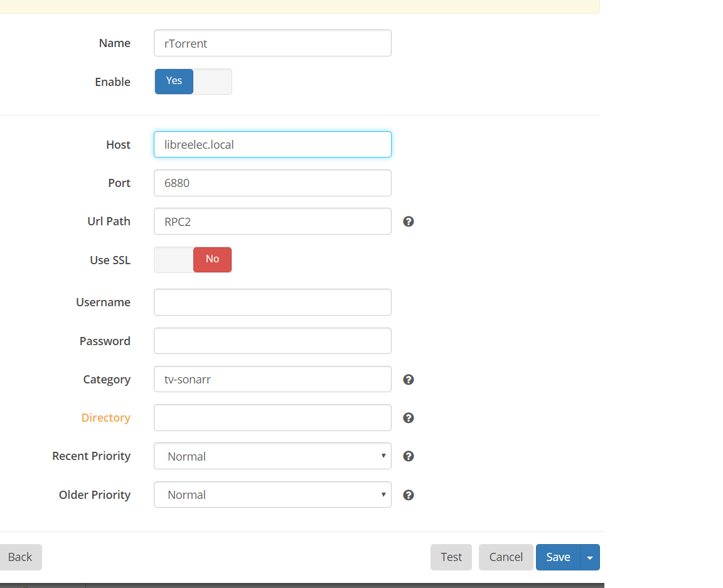Open the Recent Priority dropdown

[272, 456]
